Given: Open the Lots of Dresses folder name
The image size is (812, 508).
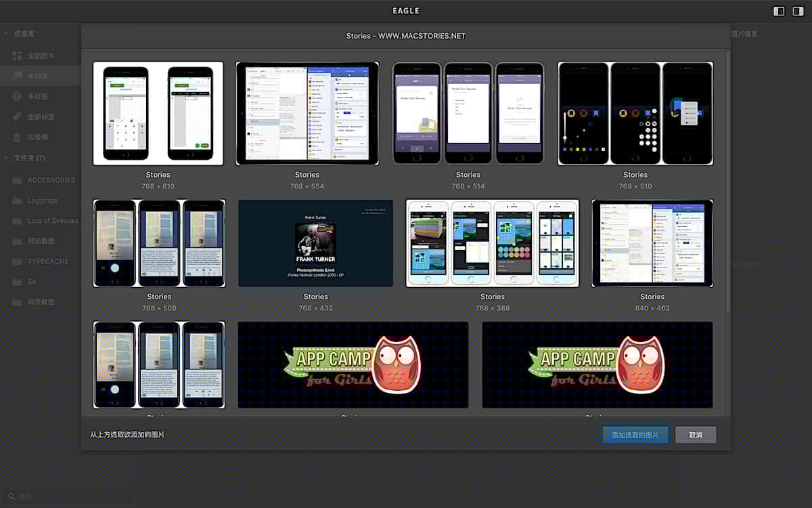Looking at the screenshot, I should [53, 221].
